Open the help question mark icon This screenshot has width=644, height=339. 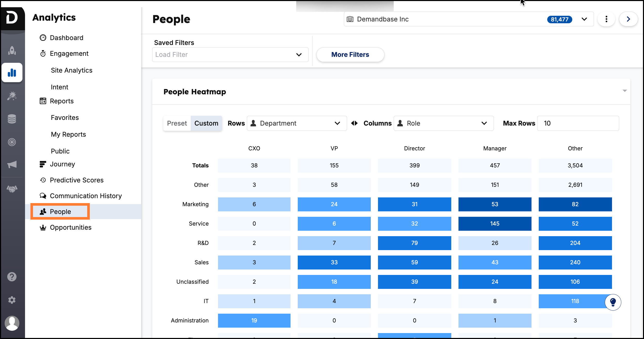(12, 277)
